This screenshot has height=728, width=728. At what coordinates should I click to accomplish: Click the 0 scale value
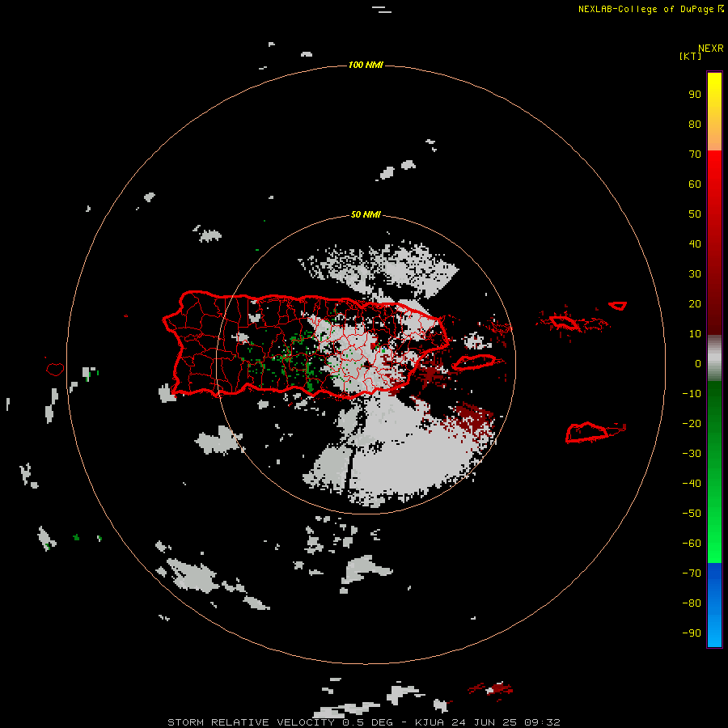point(698,364)
